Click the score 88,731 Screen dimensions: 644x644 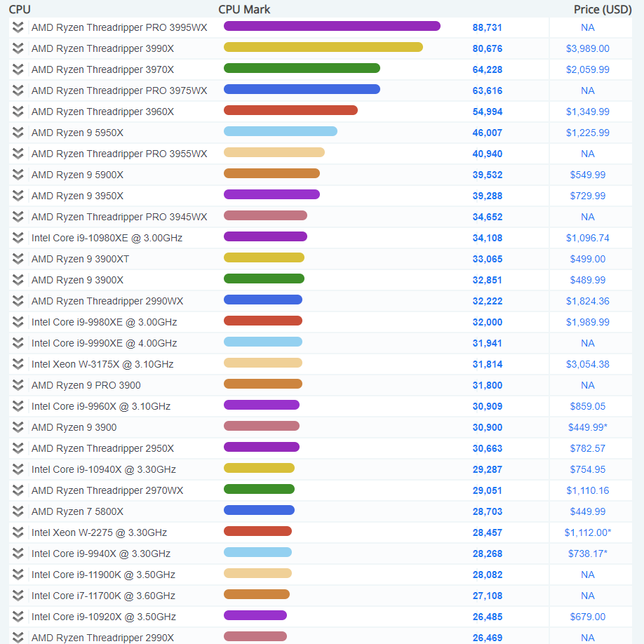(x=487, y=27)
